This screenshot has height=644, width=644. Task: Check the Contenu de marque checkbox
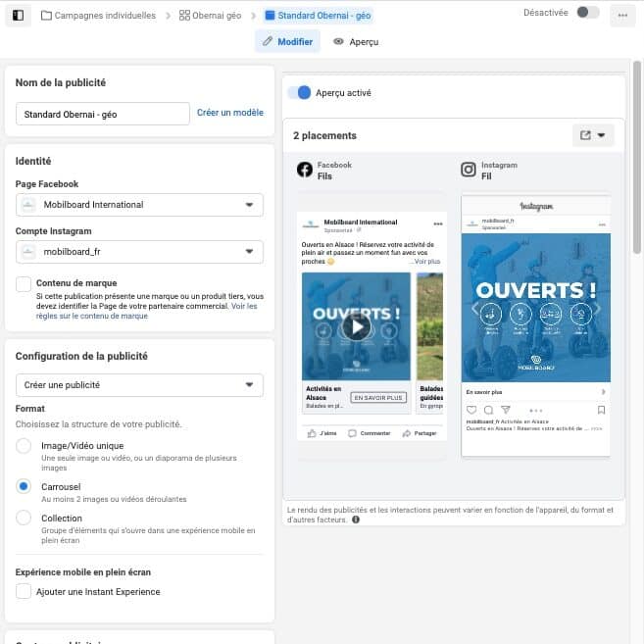click(23, 284)
